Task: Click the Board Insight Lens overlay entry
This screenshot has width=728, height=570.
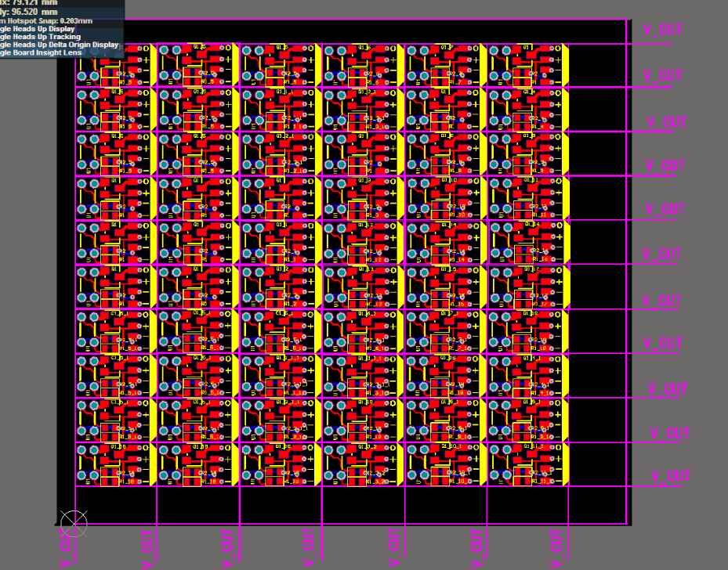Action: [43, 52]
